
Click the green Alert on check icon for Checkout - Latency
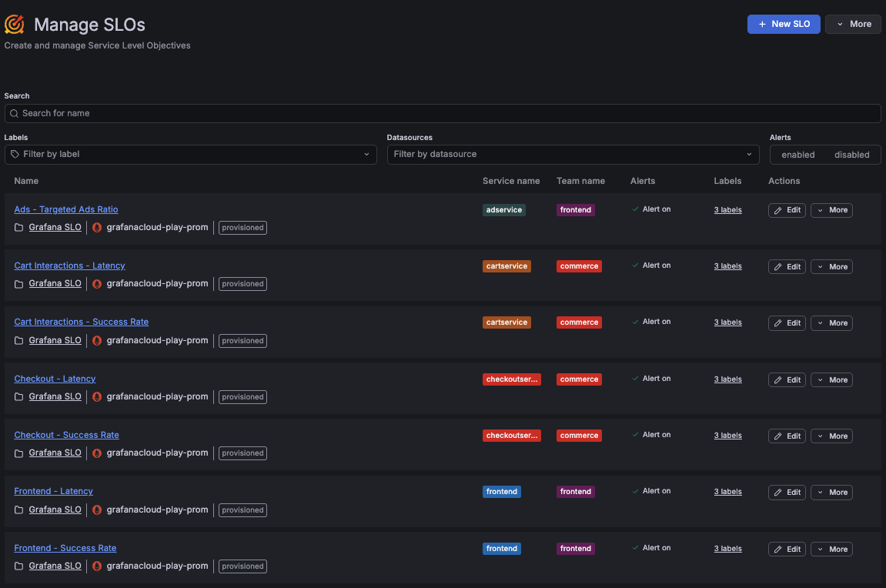pyautogui.click(x=636, y=378)
